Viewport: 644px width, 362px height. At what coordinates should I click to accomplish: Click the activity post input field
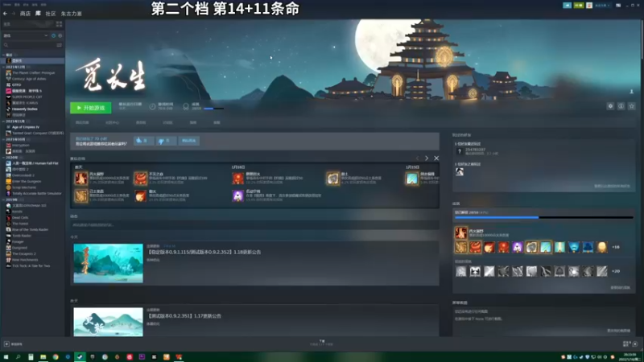point(254,225)
